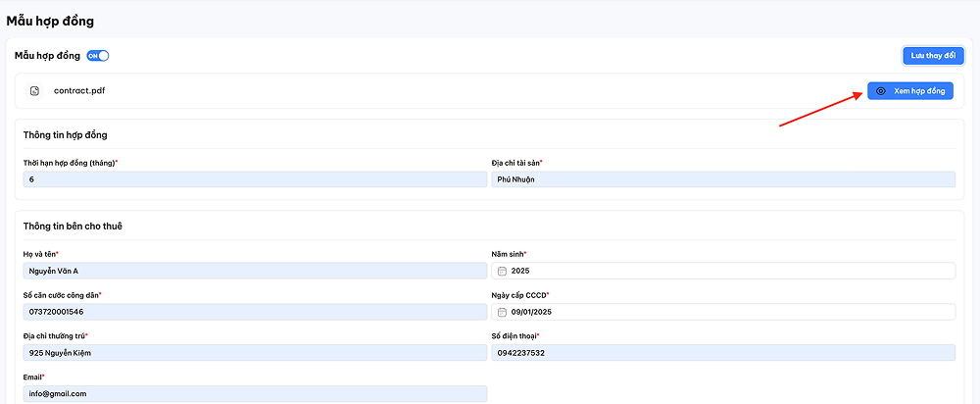This screenshot has width=980, height=404.
Task: Open the Ngày cấp CCCD date picker
Action: pos(724,312)
